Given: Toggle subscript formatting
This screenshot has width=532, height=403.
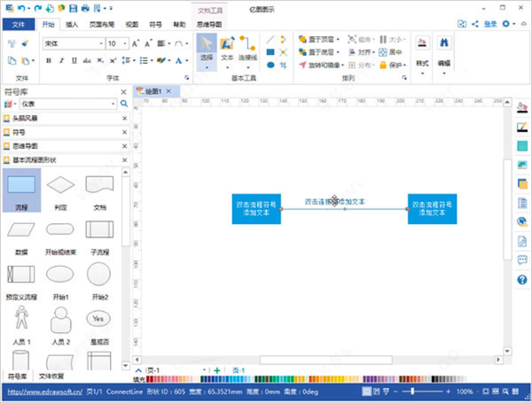Looking at the screenshot, I should tap(100, 61).
